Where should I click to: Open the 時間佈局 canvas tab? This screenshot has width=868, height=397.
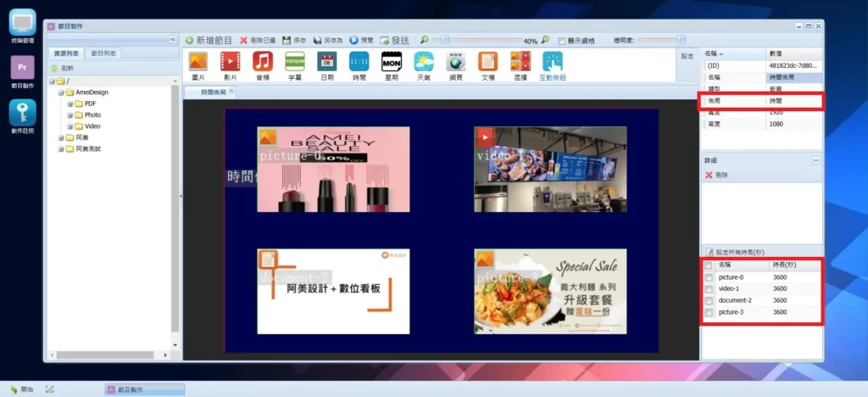[x=206, y=92]
